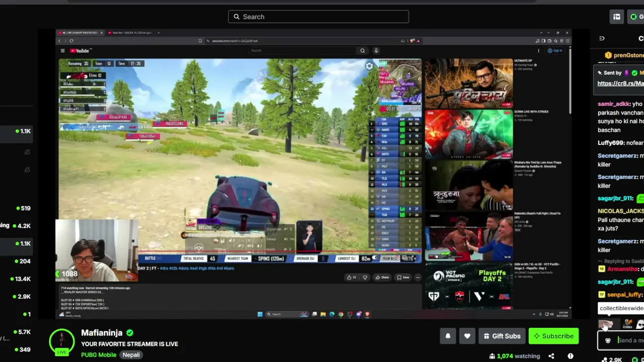Open the YouTube hamburger menu in the stream
644x362 pixels.
click(62, 51)
